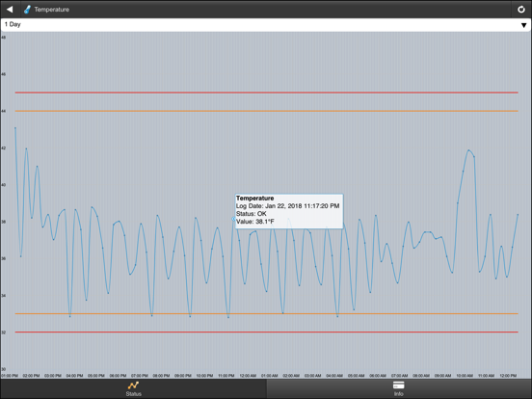532x399 pixels.
Task: Switch to the Info tab
Action: coord(399,388)
